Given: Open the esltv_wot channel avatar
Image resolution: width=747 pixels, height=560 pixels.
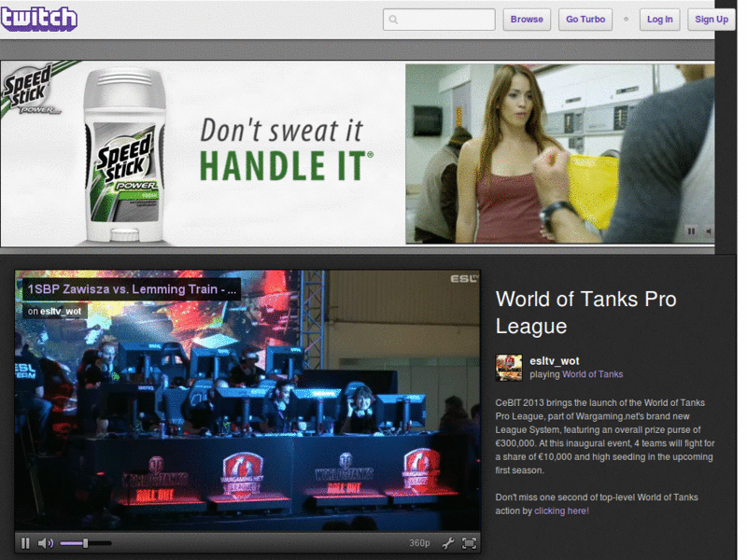Looking at the screenshot, I should click(509, 368).
